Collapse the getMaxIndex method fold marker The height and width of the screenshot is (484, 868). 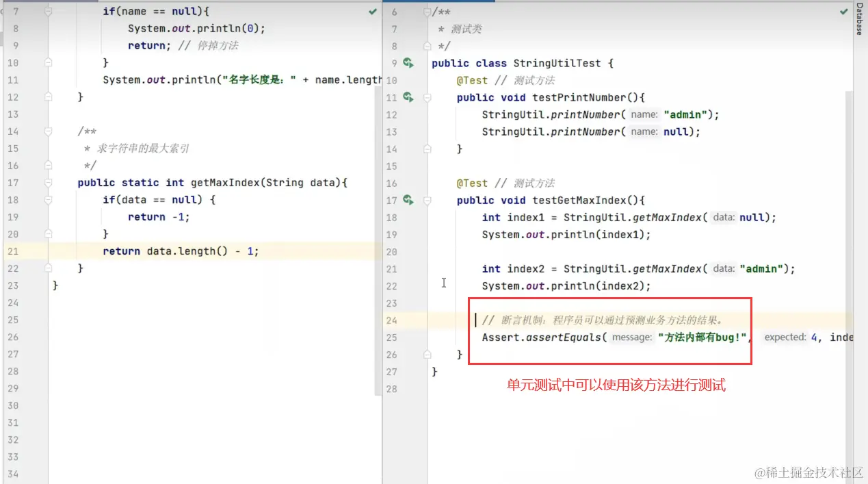tap(49, 183)
